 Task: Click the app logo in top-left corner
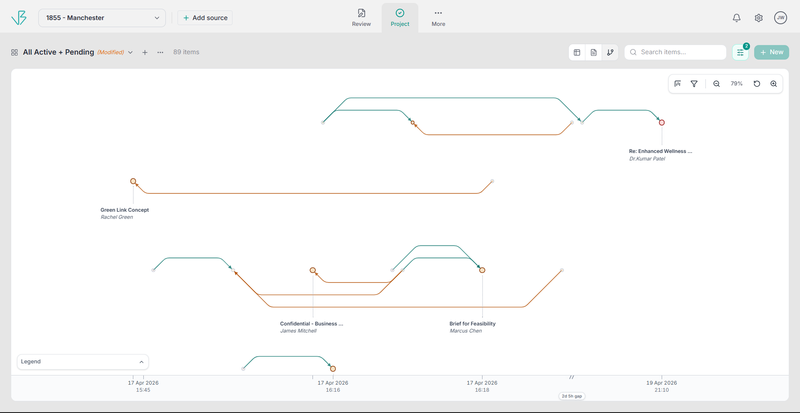18,18
